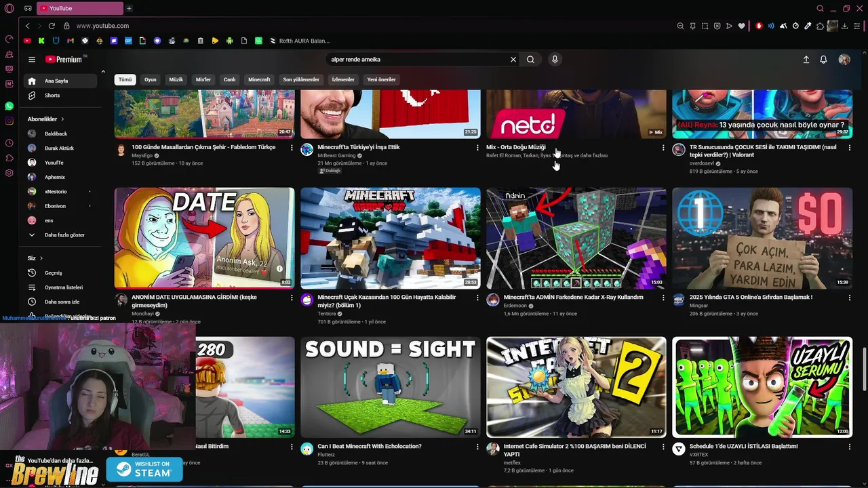Click the eyedropper extension icon
This screenshot has height=488, width=868.
pyautogui.click(x=808, y=26)
